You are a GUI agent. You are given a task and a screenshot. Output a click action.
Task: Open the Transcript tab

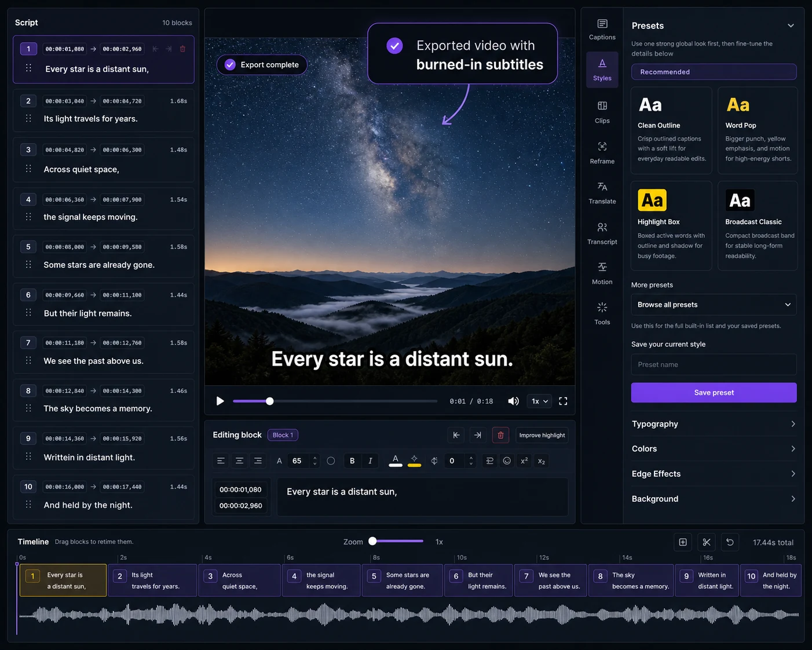coord(602,233)
